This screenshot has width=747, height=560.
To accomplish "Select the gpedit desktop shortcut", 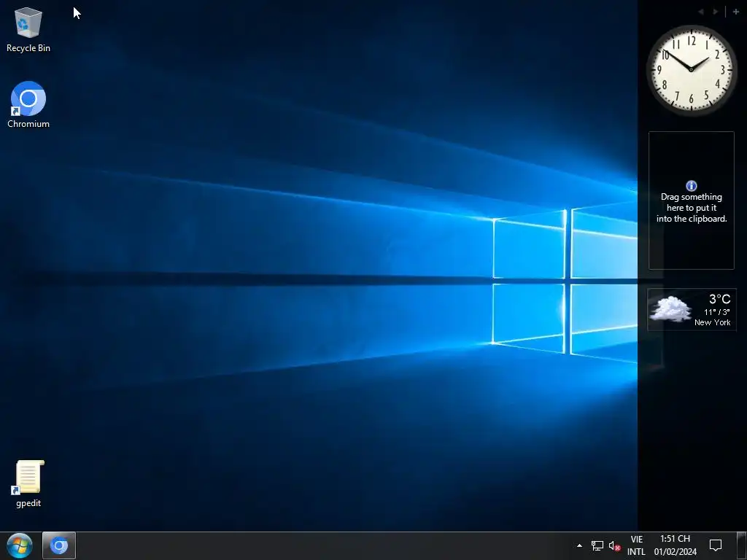I will tap(28, 484).
